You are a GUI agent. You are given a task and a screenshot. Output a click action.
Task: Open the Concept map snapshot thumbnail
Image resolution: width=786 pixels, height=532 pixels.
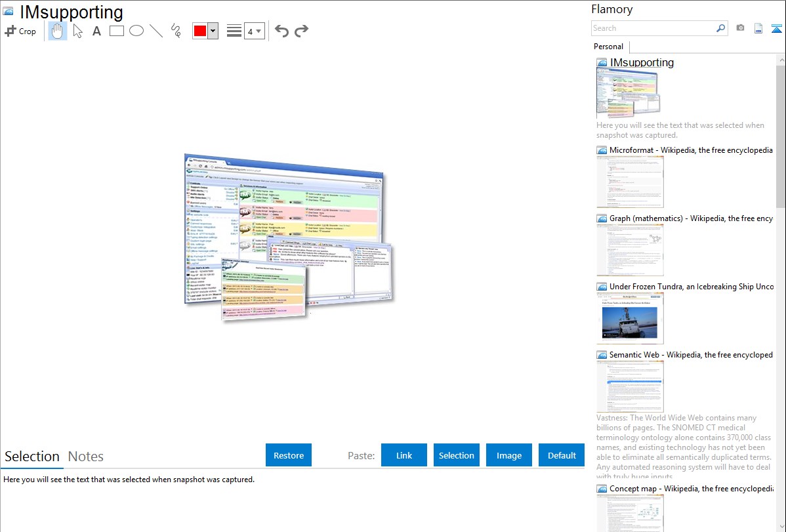(x=630, y=514)
